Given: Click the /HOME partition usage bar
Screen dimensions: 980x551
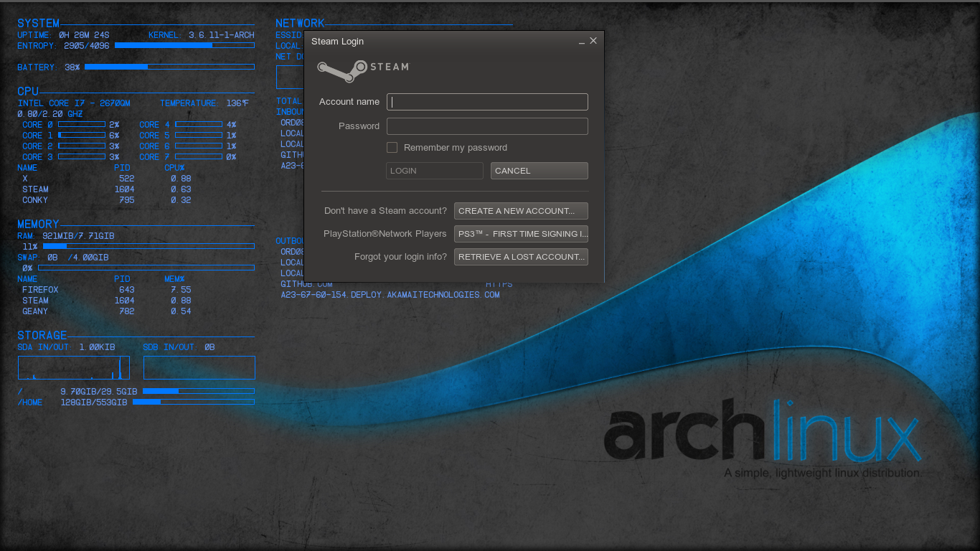Looking at the screenshot, I should click(x=194, y=402).
